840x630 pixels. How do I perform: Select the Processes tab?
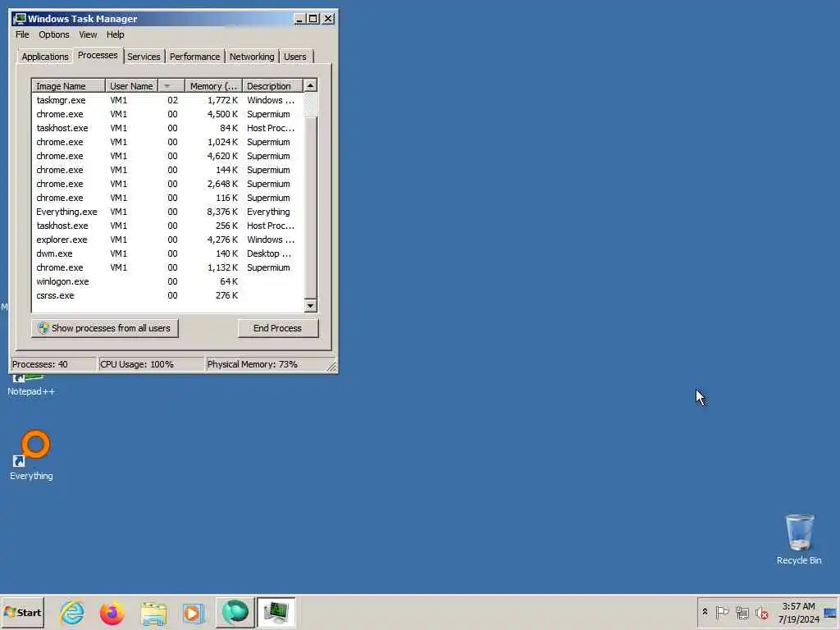tap(98, 55)
